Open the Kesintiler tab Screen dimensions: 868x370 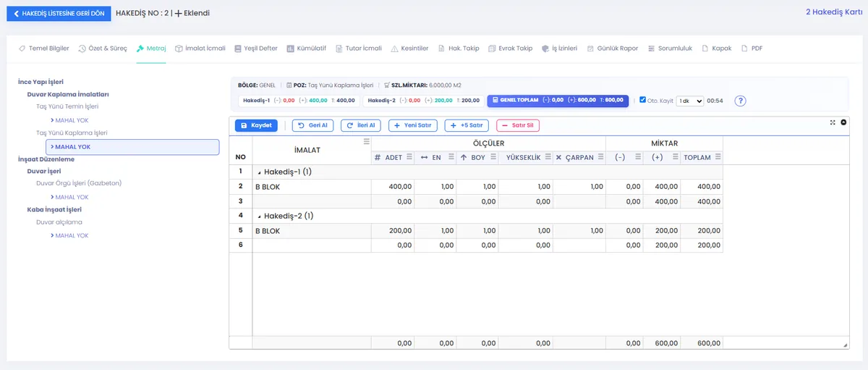click(409, 49)
